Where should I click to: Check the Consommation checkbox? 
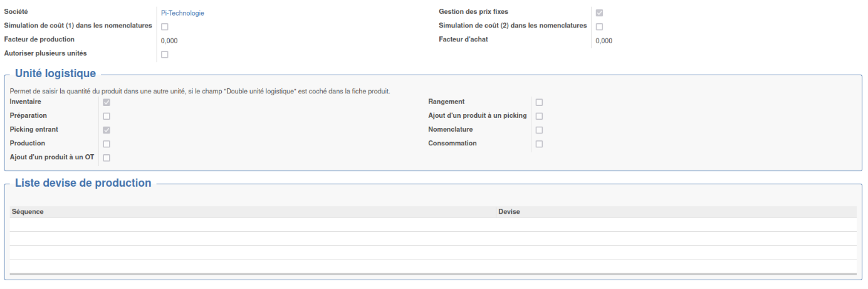[539, 144]
